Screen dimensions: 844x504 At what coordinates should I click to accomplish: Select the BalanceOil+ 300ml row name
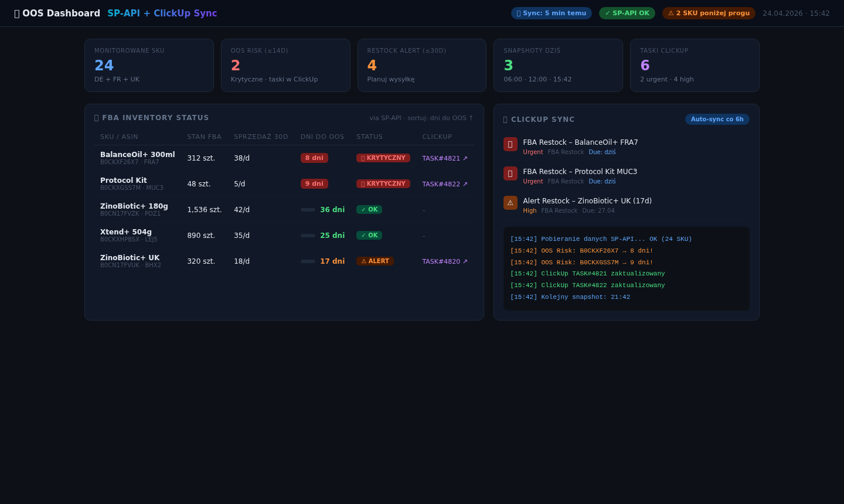coord(137,155)
